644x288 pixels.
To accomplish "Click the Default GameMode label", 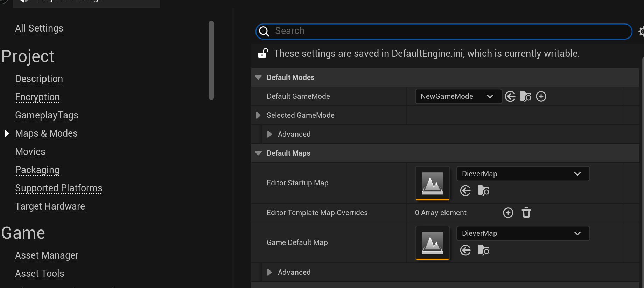I will click(298, 96).
